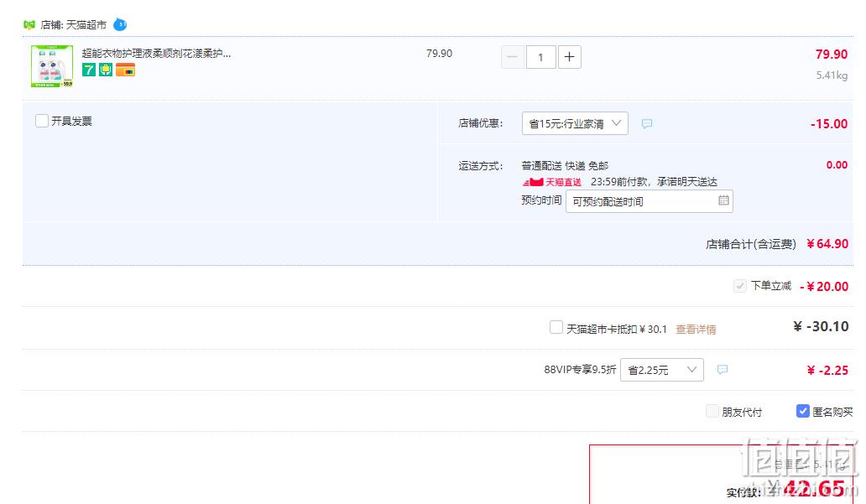
Task: Click the 天猫直送 delivery badge
Action: (552, 182)
